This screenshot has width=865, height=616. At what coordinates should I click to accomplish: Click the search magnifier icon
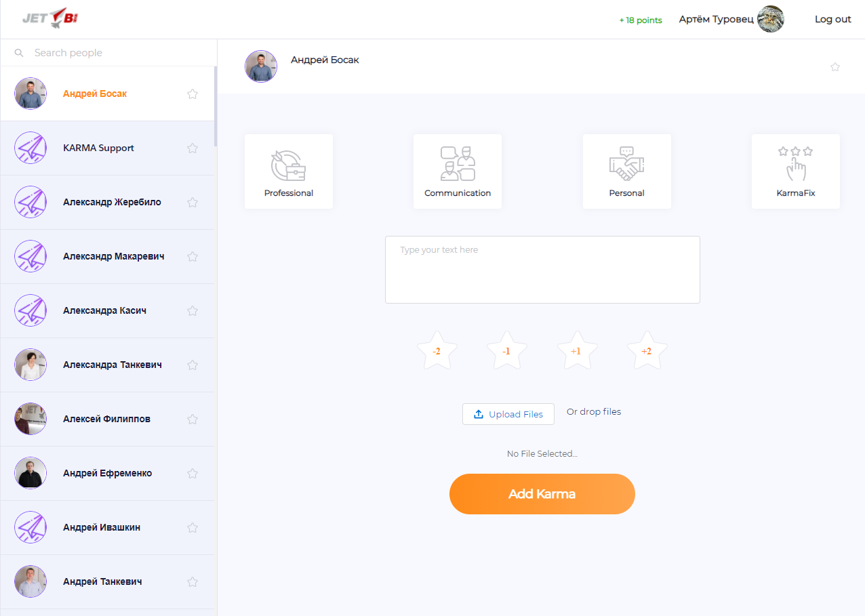[19, 53]
